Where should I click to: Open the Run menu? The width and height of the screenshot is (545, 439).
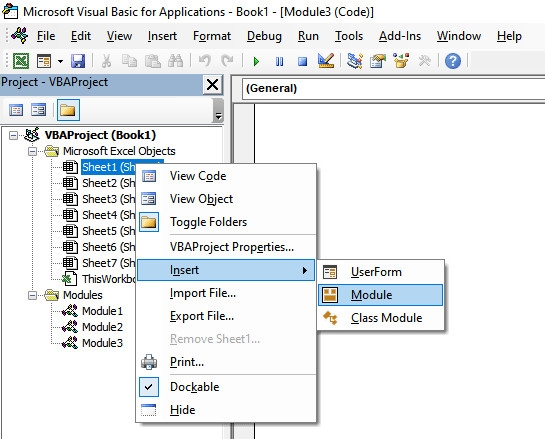click(308, 36)
